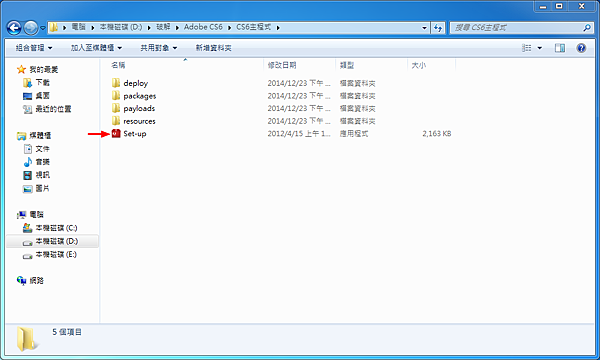Click the magnifier search icon
This screenshot has height=360, width=600.
click(x=587, y=28)
